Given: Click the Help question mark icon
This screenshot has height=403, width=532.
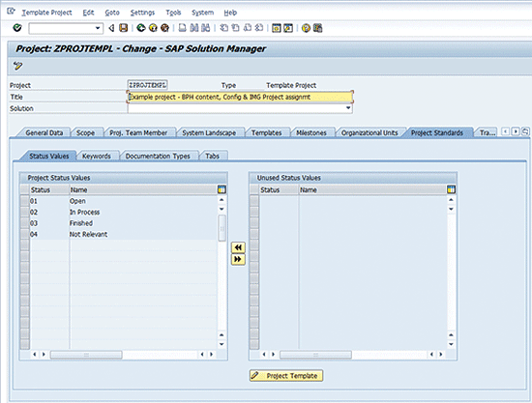Looking at the screenshot, I should coord(306,28).
